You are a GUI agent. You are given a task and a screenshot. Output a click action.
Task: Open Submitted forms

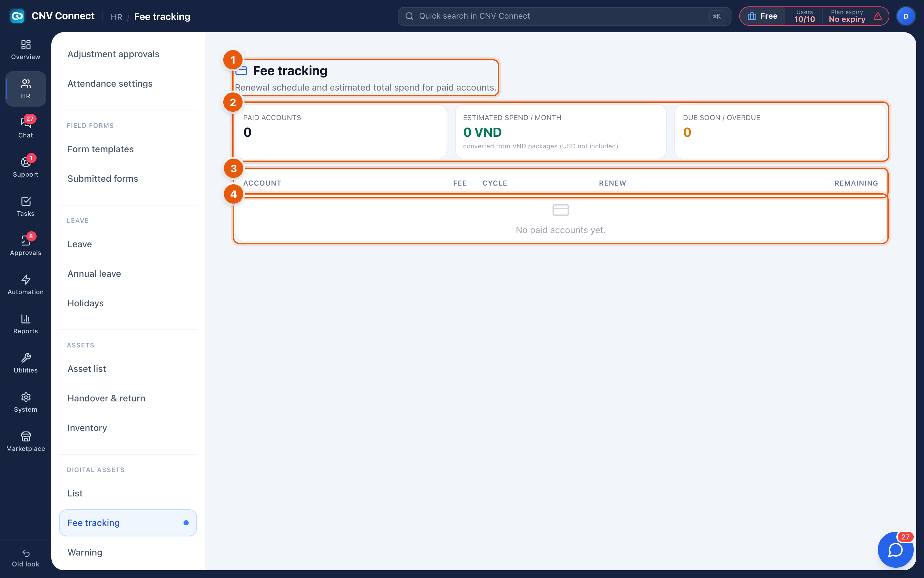point(128,179)
